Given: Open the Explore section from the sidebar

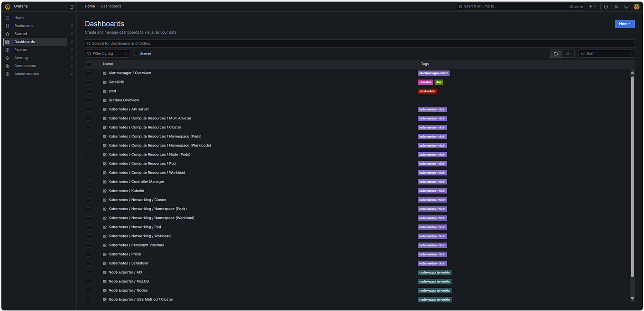Looking at the screenshot, I should 20,49.
